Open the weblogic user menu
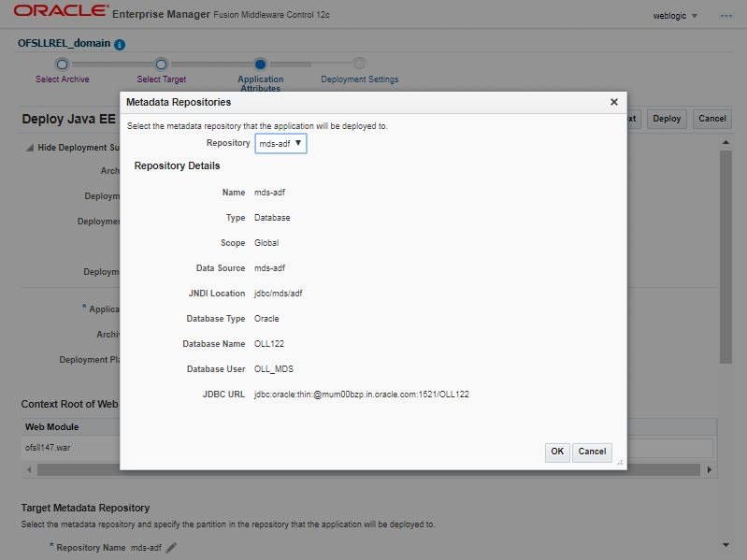The image size is (747, 560). [x=675, y=16]
